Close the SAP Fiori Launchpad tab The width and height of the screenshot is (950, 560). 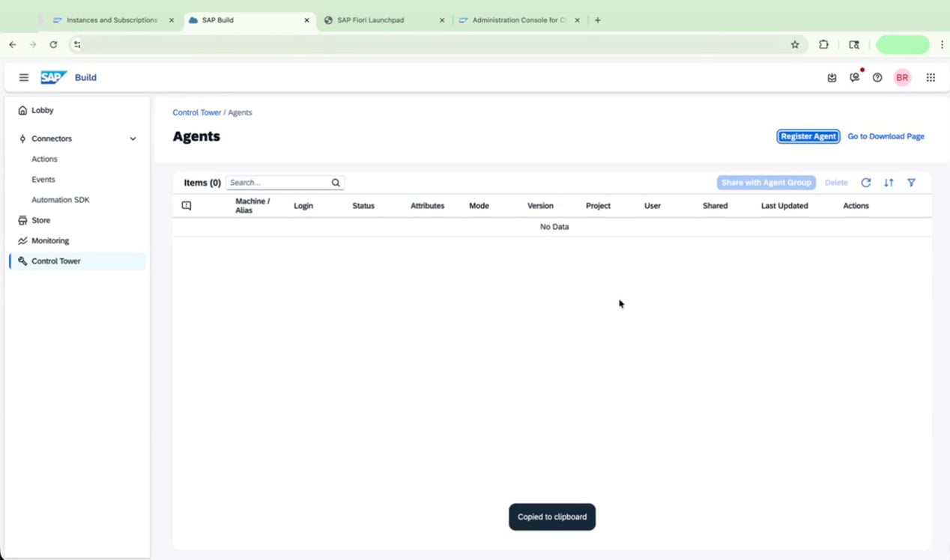[x=442, y=20]
